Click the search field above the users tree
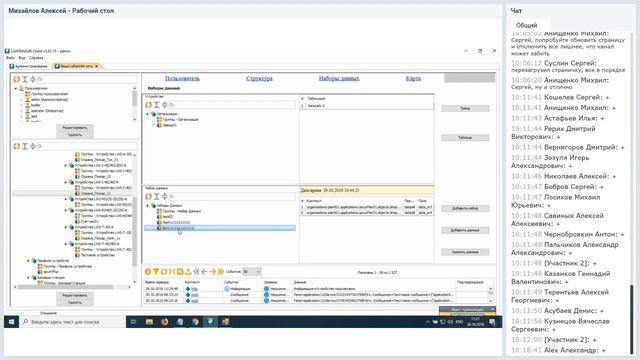Image resolution: width=640 pixels, height=360 pixels. 87,79
